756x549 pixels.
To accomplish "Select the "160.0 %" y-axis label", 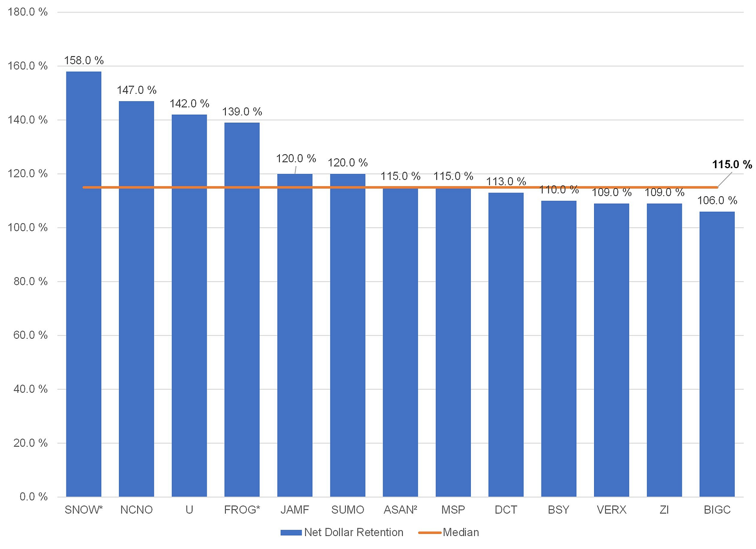I will (x=28, y=66).
